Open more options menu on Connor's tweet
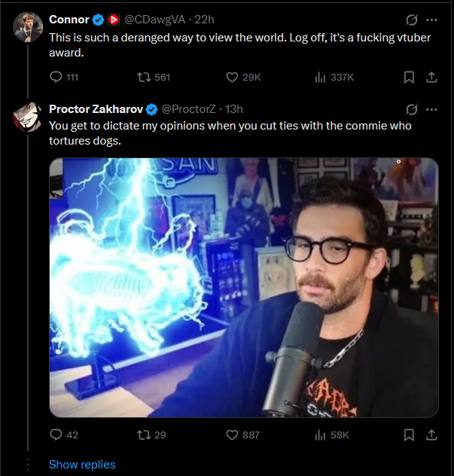This screenshot has width=454, height=476. pos(431,20)
